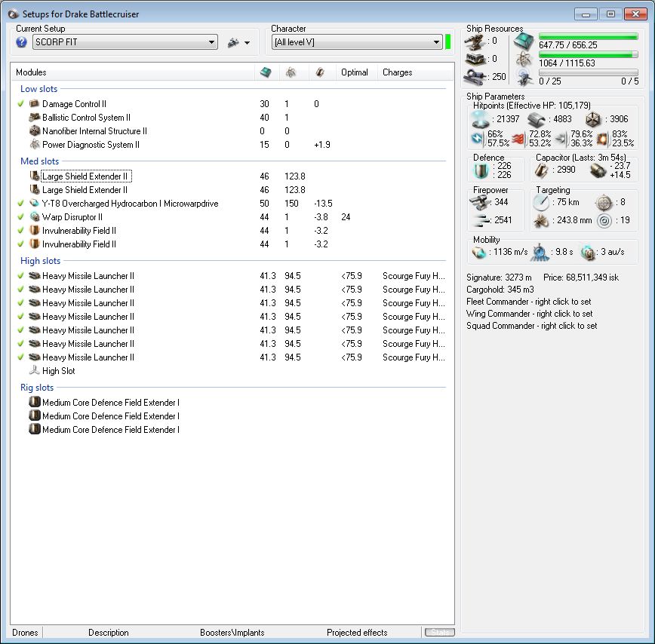Click the EM resistance icon
The height and width of the screenshot is (644, 655).
click(477, 138)
